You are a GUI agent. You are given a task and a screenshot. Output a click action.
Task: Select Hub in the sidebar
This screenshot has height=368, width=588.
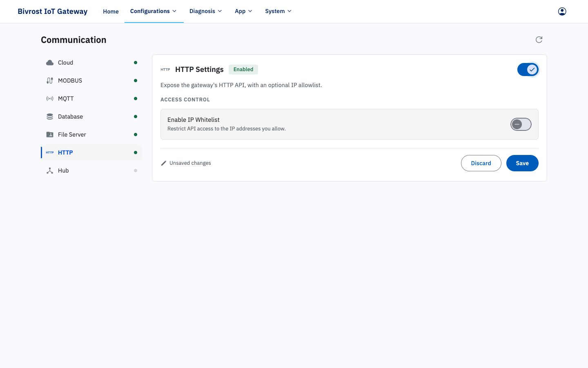click(x=91, y=171)
